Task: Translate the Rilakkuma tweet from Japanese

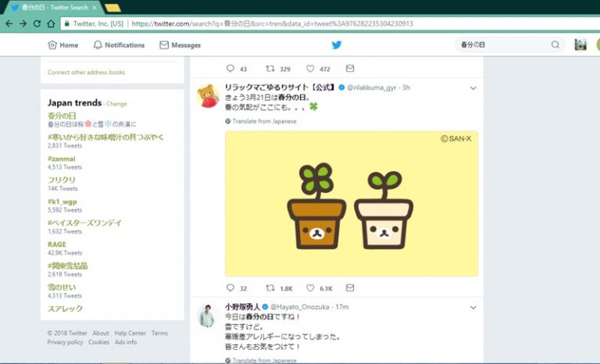Action: [x=261, y=121]
